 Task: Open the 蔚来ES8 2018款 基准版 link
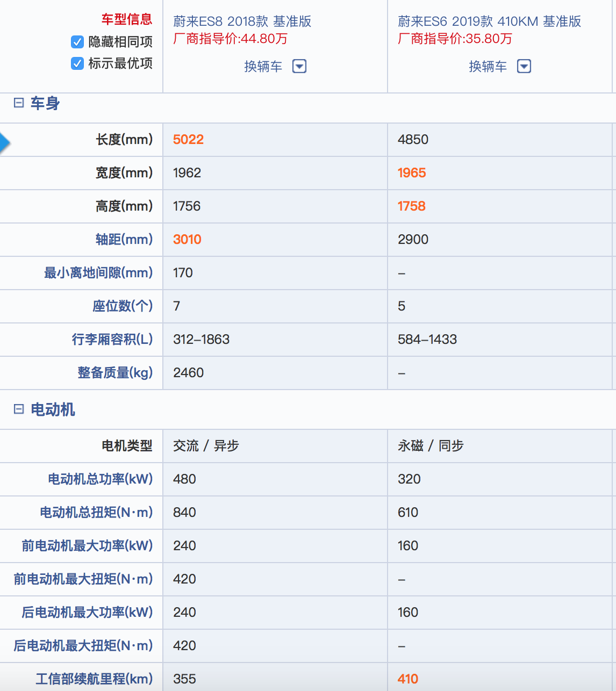(242, 21)
